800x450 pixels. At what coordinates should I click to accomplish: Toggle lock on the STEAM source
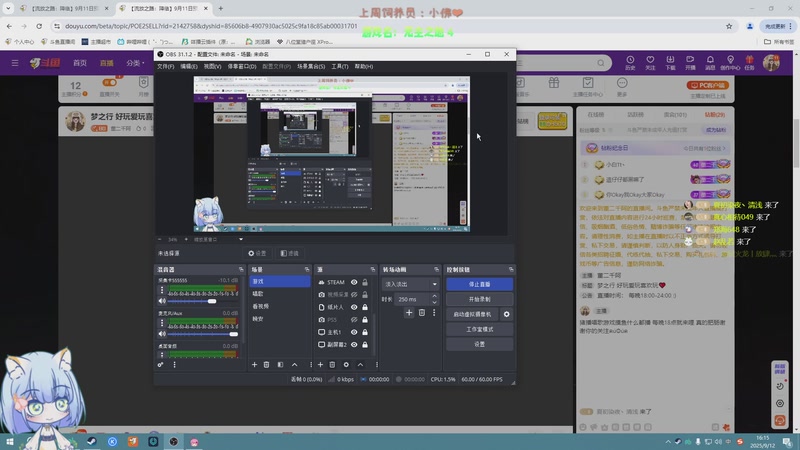tap(365, 282)
